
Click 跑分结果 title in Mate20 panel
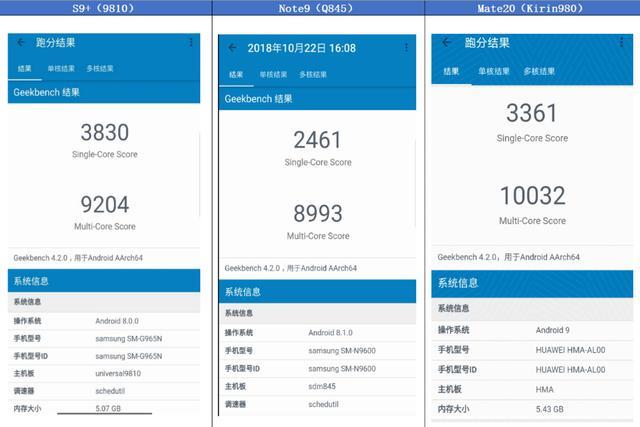click(x=487, y=43)
